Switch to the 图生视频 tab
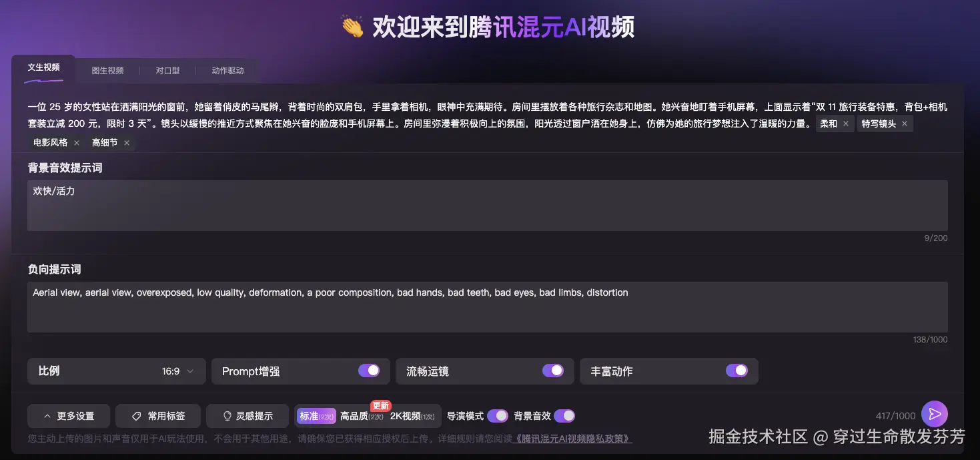This screenshot has width=980, height=460. (x=107, y=69)
